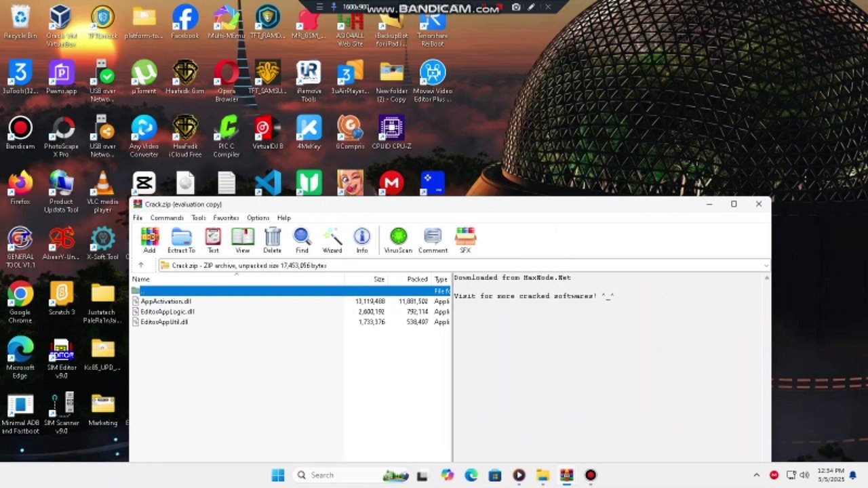Open Pawns.app desktop shortcut
Viewport: 868px width, 488px height.
pyautogui.click(x=61, y=77)
